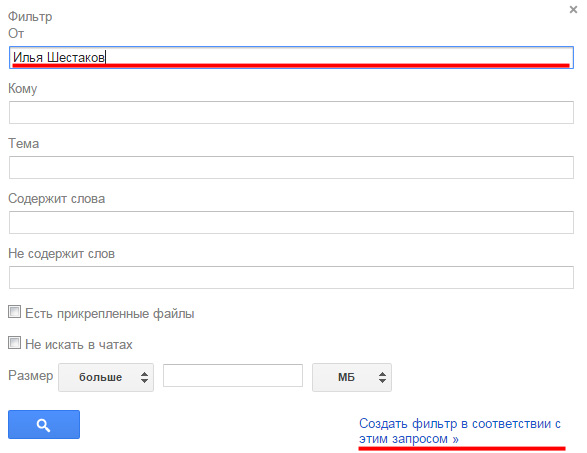Click the blue magnifier search button
Viewport: 587px width, 453px height.
pyautogui.click(x=44, y=424)
